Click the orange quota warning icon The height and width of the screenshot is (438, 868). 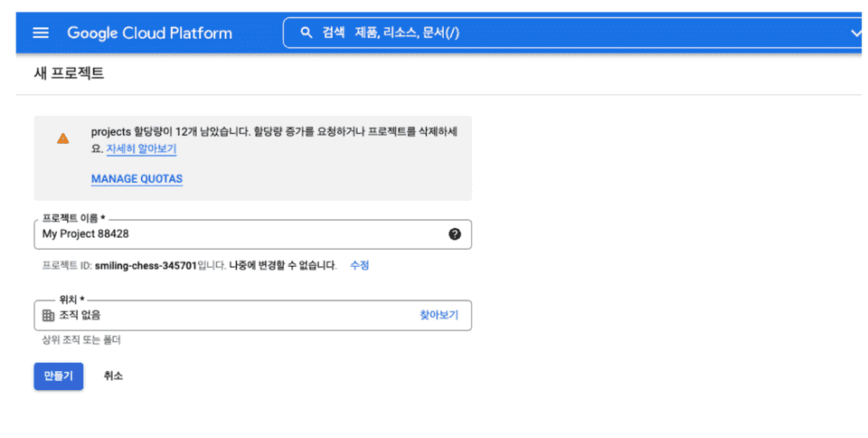(x=63, y=138)
